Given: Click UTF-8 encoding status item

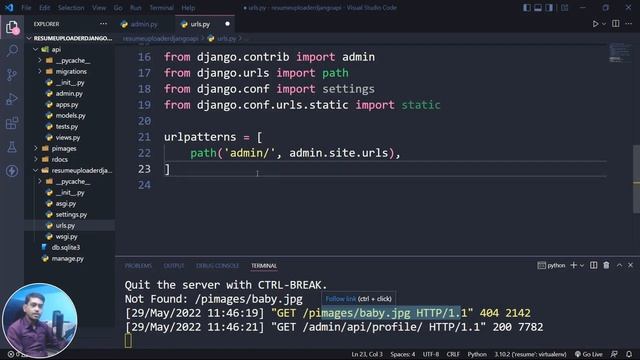Looking at the screenshot, I should click(431, 354).
